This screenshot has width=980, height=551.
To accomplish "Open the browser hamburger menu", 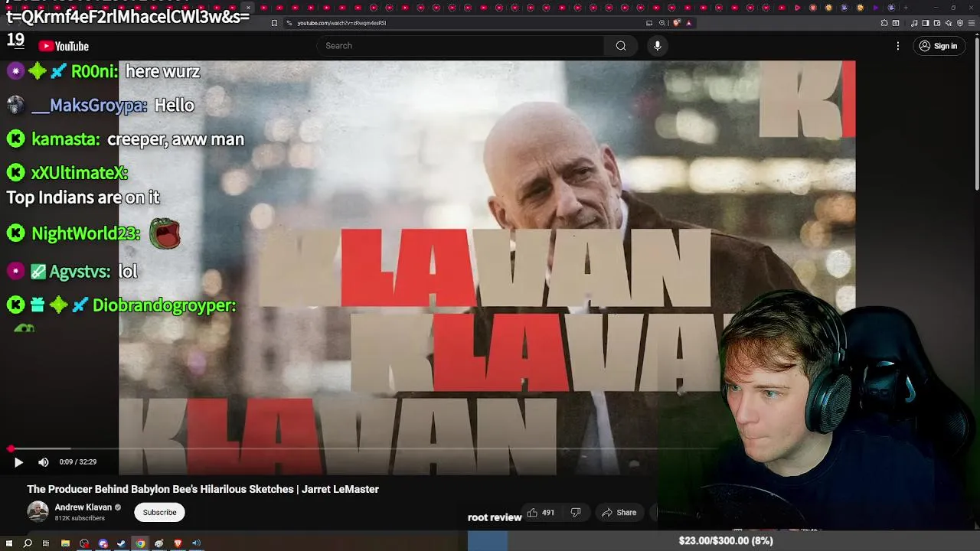I will coord(972,23).
